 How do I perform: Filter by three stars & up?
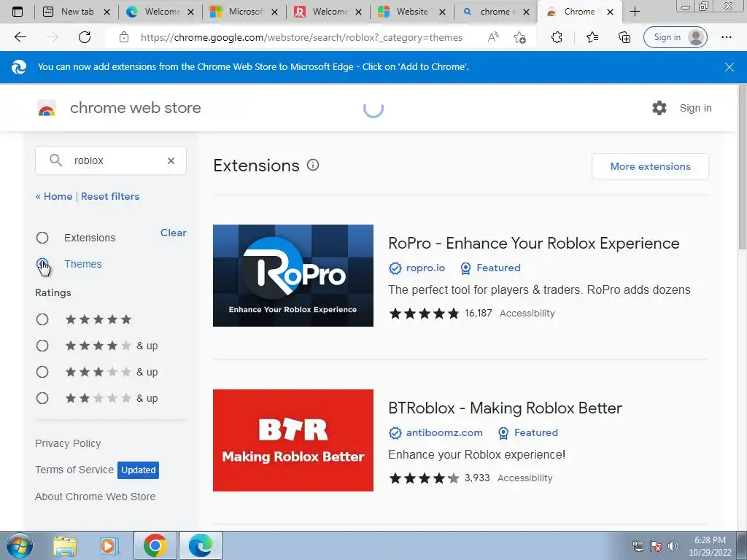pyautogui.click(x=42, y=372)
